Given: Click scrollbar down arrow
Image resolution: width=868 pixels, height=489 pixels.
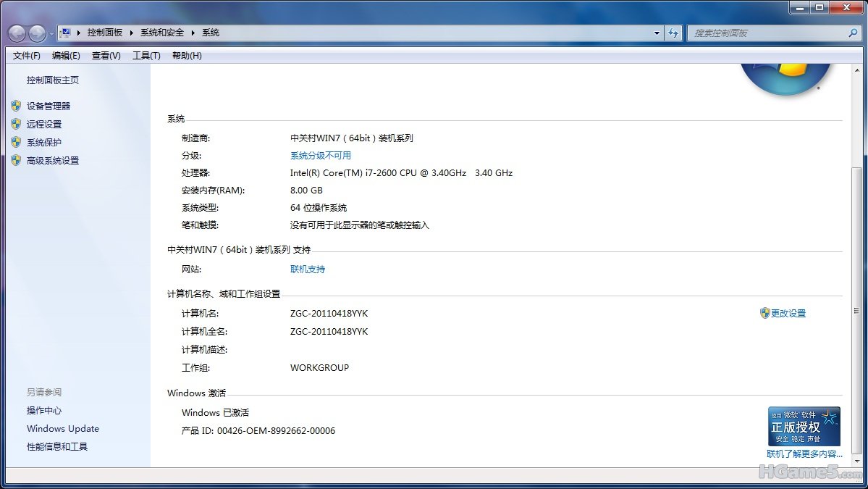Looking at the screenshot, I should point(856,461).
